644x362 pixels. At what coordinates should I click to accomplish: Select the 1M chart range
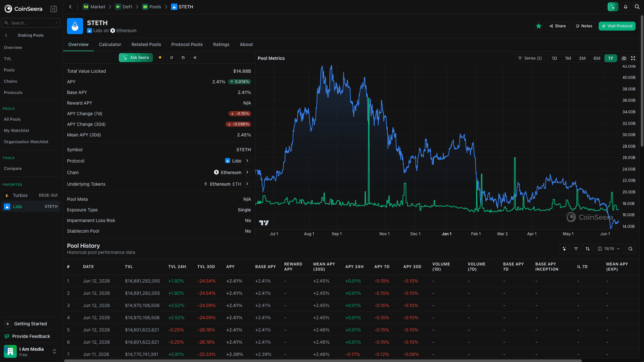568,58
